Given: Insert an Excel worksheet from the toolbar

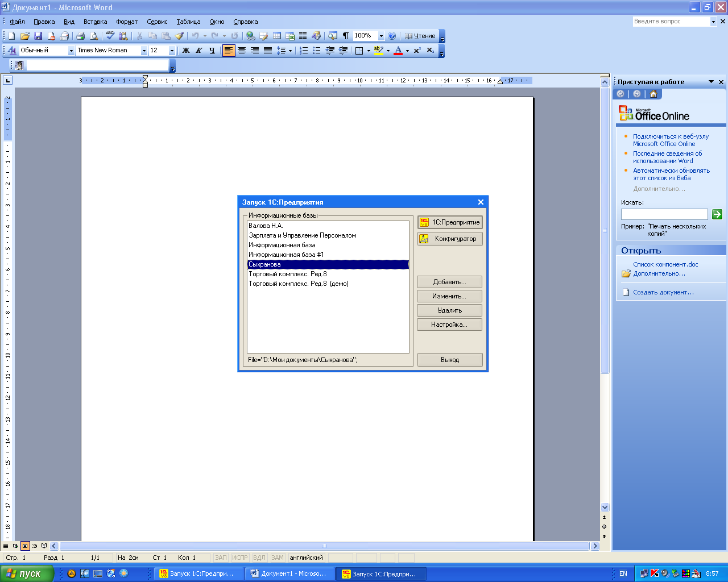Looking at the screenshot, I should pos(290,36).
